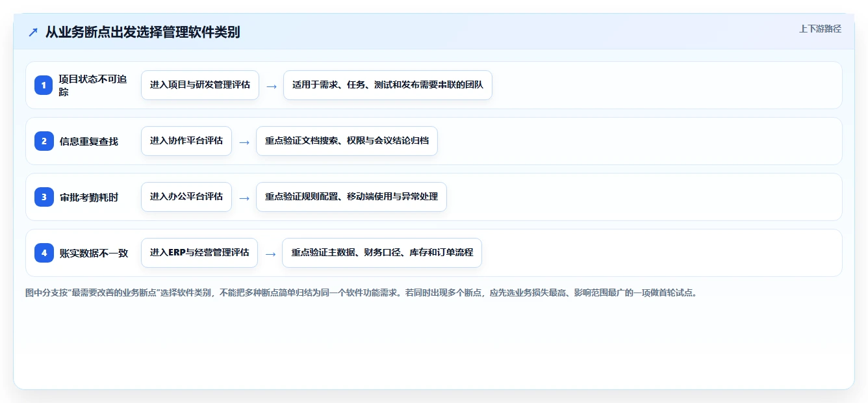868x403 pixels.
Task: Click the number 4 badge
Action: pos(44,253)
